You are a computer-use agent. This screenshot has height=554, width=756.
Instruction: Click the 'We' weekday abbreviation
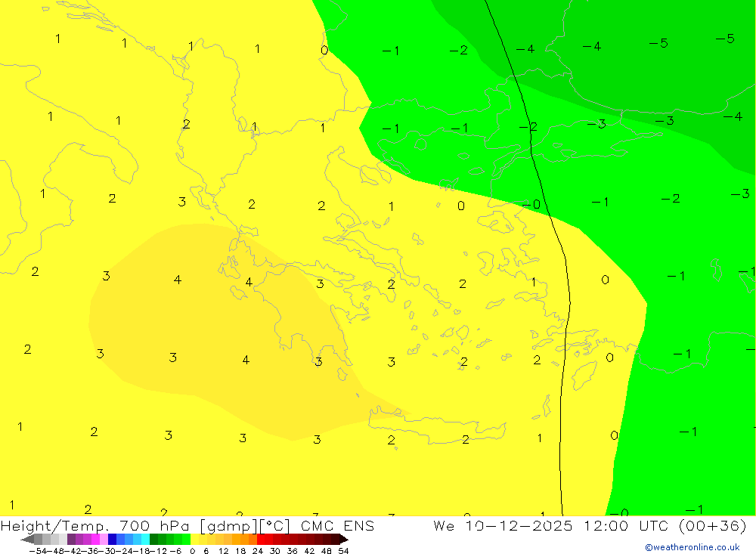click(444, 525)
